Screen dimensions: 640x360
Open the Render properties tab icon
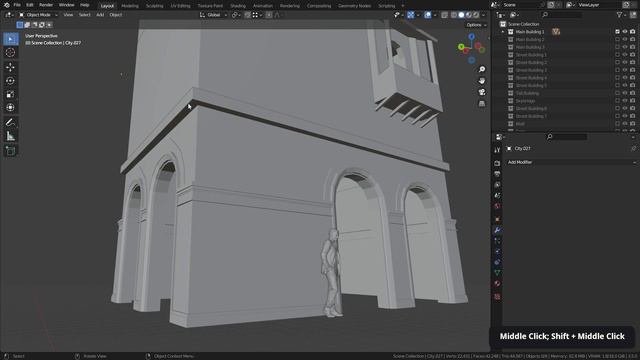[x=497, y=163]
